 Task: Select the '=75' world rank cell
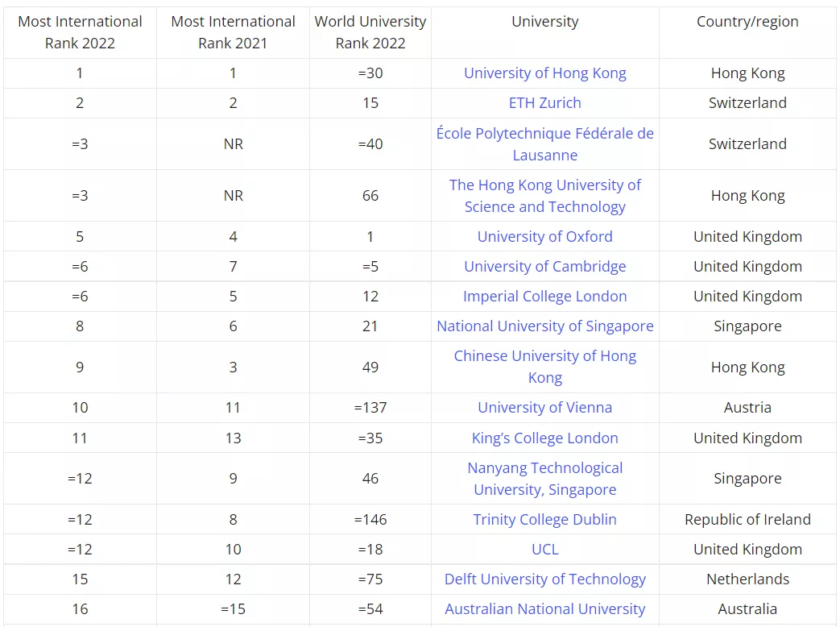(x=370, y=579)
